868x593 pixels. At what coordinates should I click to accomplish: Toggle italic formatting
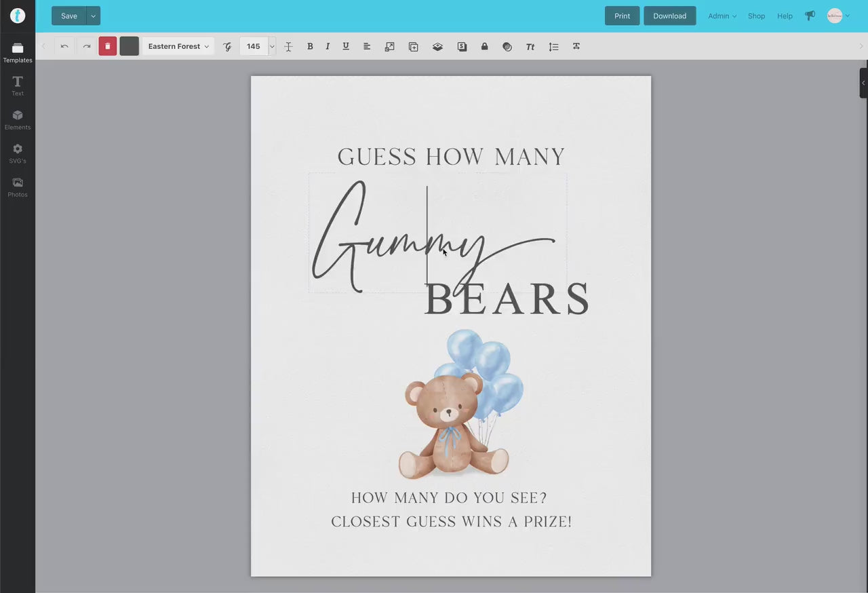coord(328,47)
